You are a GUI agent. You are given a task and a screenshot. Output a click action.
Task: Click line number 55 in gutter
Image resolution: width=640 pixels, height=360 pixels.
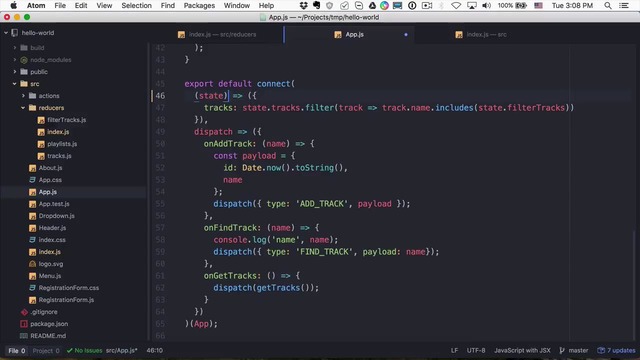tap(160, 204)
